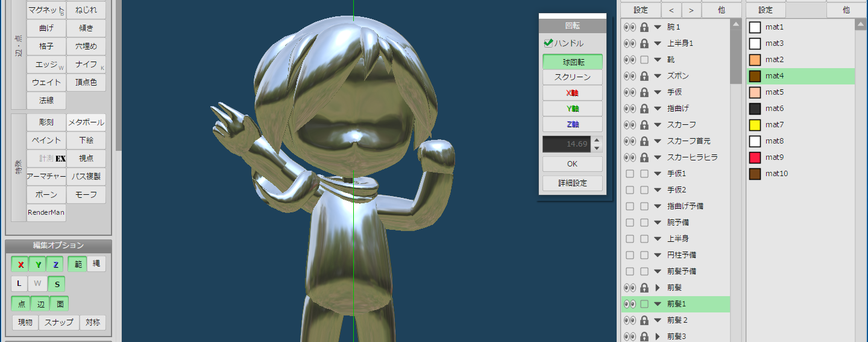Screen dimensions: 868x342
Task: Enable the ハンドル checkbox
Action: click(549, 43)
